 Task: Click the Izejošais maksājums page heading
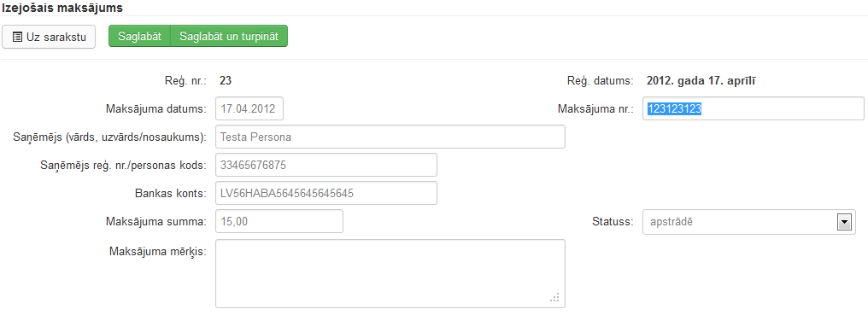tap(62, 8)
